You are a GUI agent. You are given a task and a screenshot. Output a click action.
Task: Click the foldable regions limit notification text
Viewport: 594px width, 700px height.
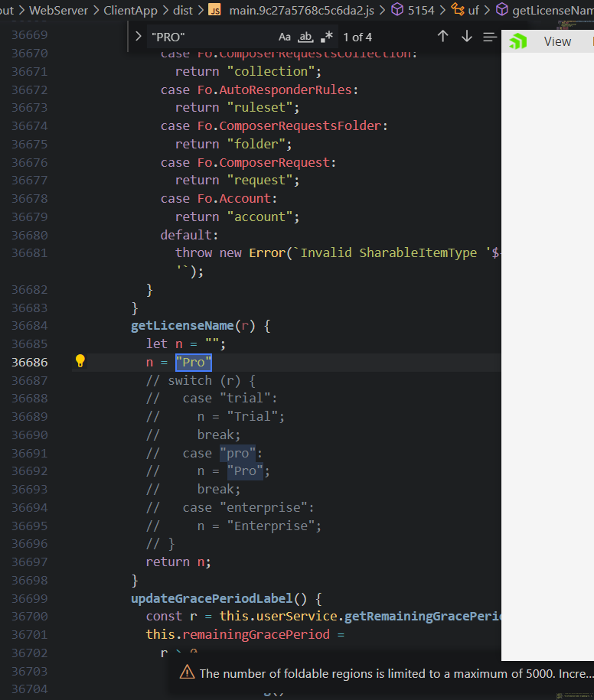pos(397,673)
